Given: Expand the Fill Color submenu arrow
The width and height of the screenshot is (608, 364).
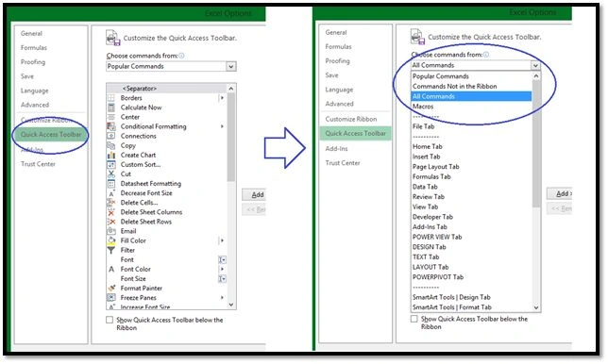Looking at the screenshot, I should 222,240.
